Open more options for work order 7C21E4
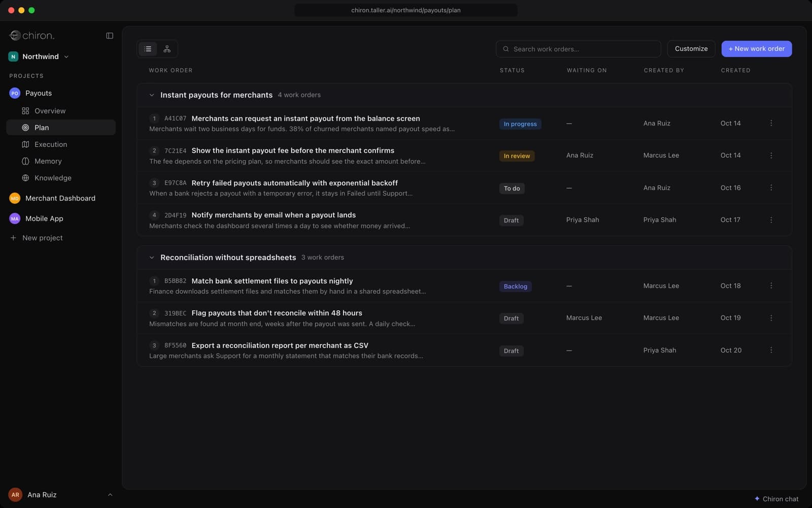Image resolution: width=812 pixels, height=508 pixels. click(771, 155)
